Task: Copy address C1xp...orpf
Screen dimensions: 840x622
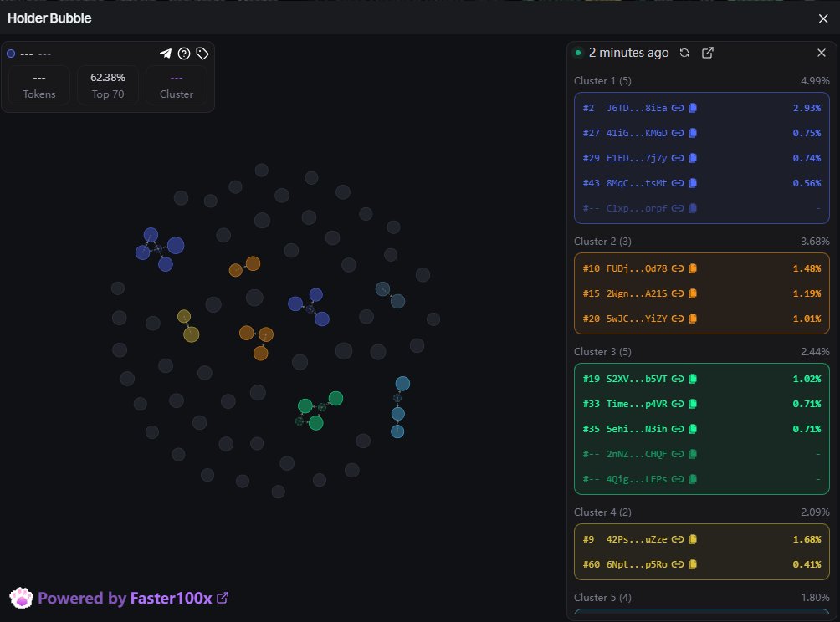Action: click(x=693, y=208)
